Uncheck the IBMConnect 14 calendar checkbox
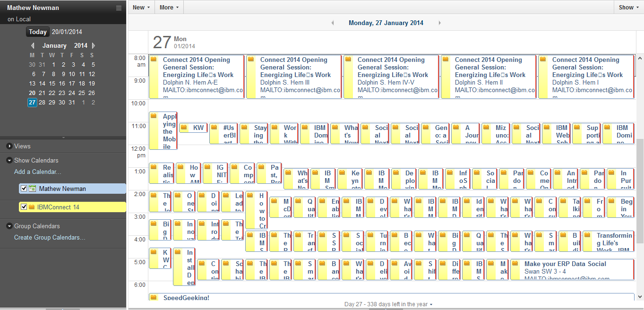 pos(24,207)
